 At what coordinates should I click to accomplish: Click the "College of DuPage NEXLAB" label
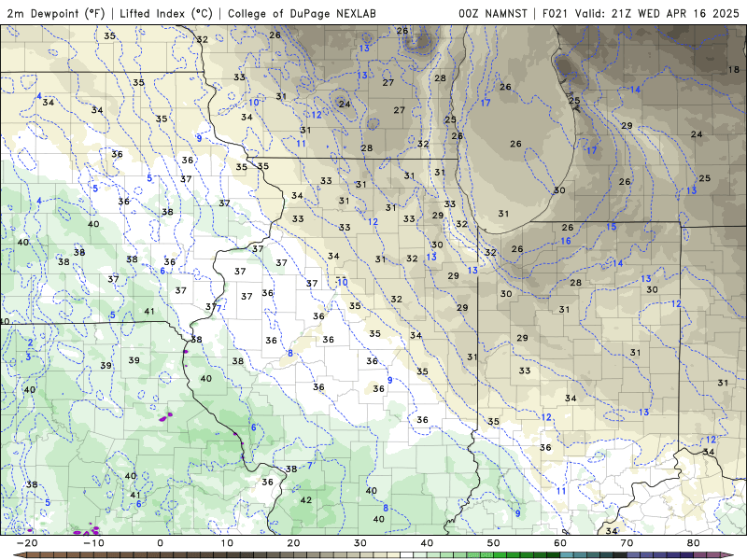pyautogui.click(x=302, y=13)
